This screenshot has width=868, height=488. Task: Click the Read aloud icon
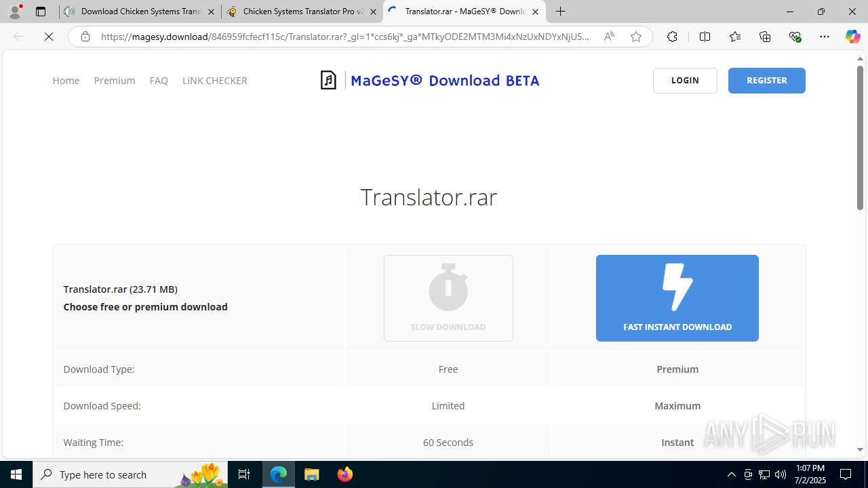click(609, 37)
